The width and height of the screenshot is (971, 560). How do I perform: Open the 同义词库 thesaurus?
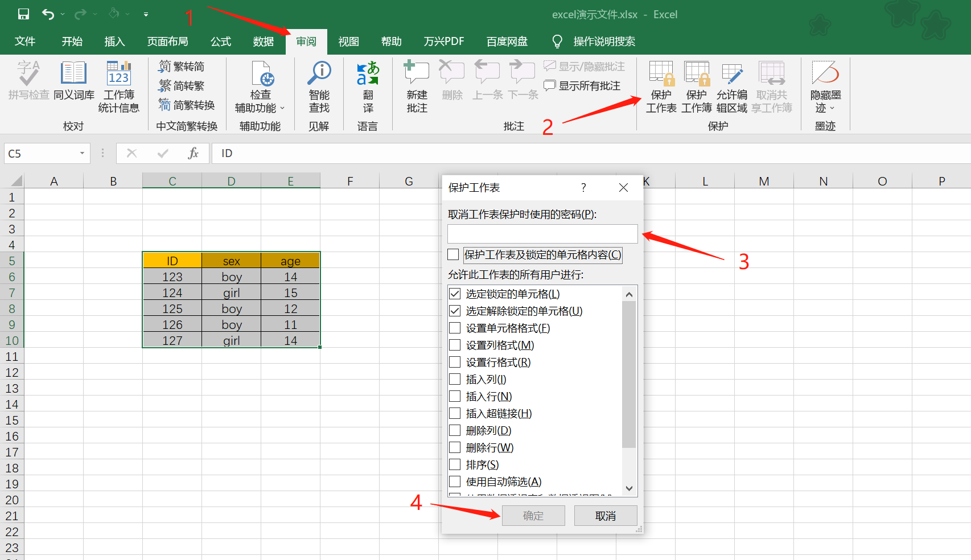73,85
